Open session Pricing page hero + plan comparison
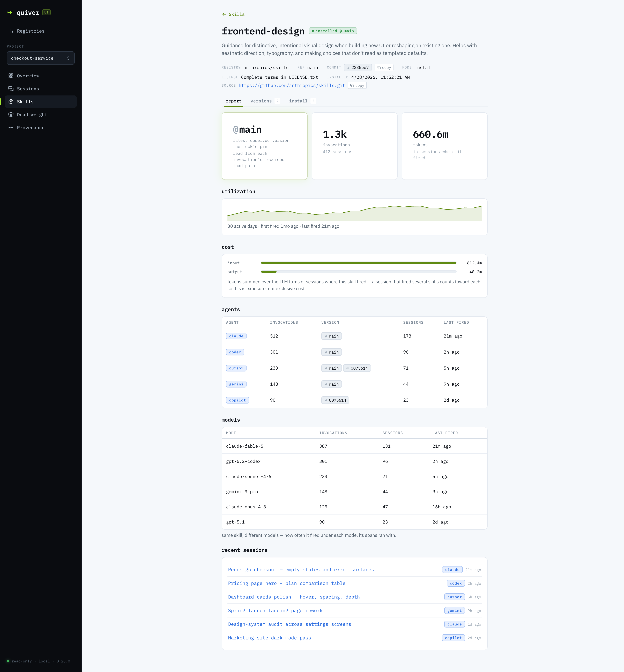This screenshot has width=624, height=672. (x=287, y=584)
